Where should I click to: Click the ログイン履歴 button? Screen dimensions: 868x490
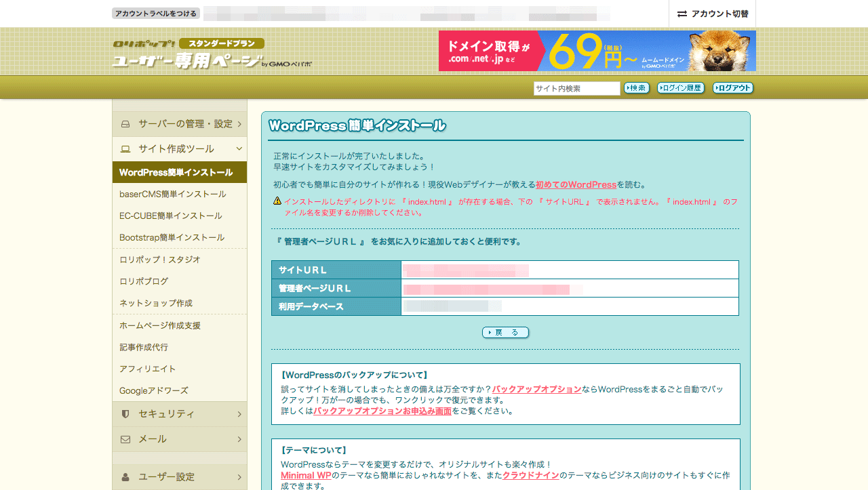681,88
